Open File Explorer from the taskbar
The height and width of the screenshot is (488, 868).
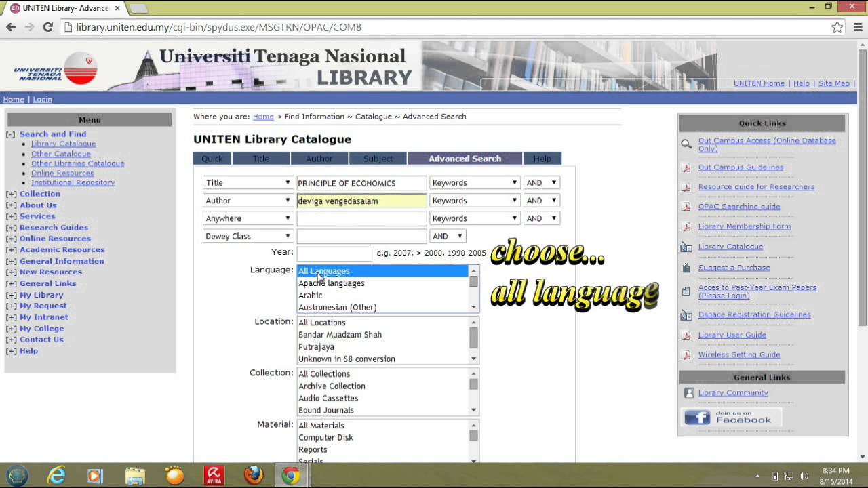click(x=135, y=476)
